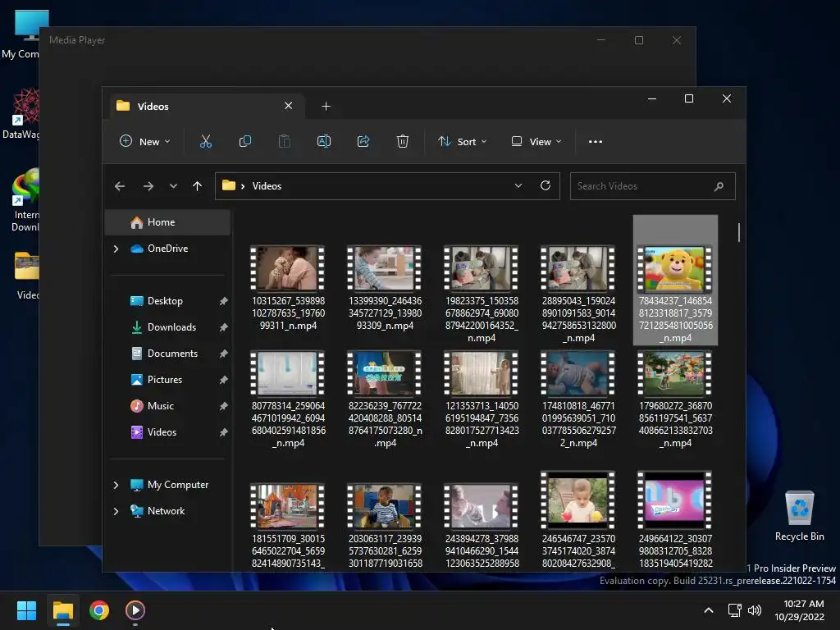
Task: Select video 179680272_36870 thumbnail
Action: click(675, 373)
